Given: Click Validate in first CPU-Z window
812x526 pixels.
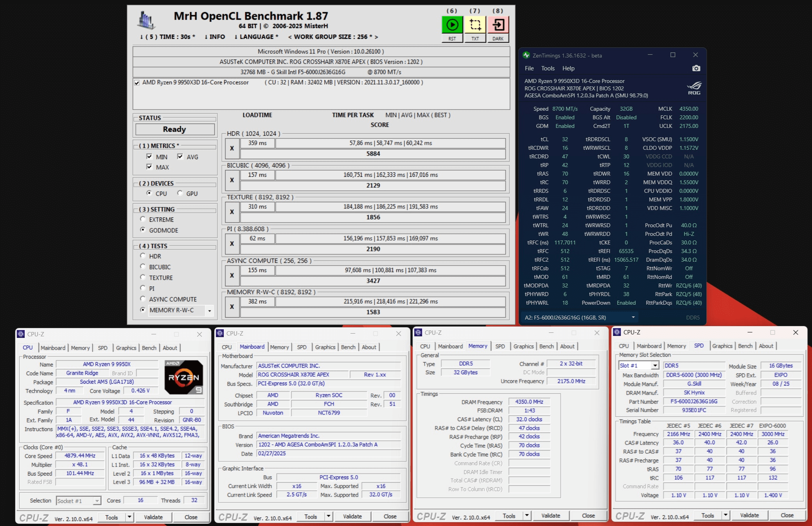Looking at the screenshot, I should click(x=153, y=517).
